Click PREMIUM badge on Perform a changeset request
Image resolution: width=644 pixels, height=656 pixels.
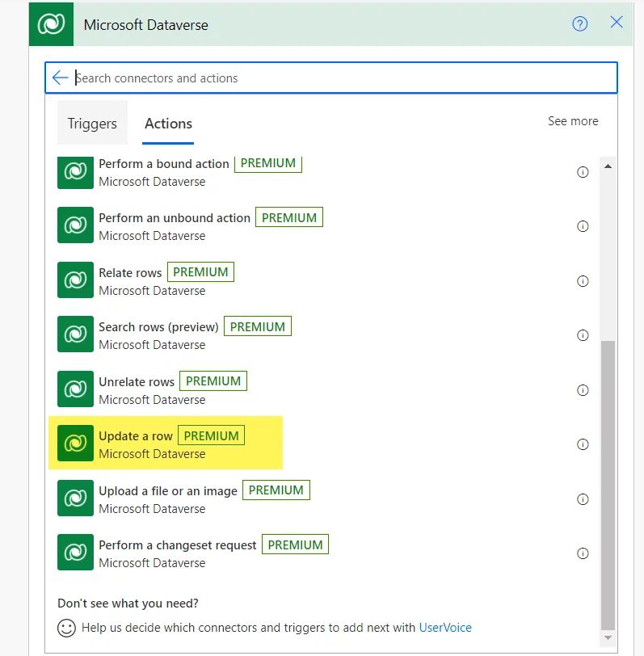pos(295,545)
